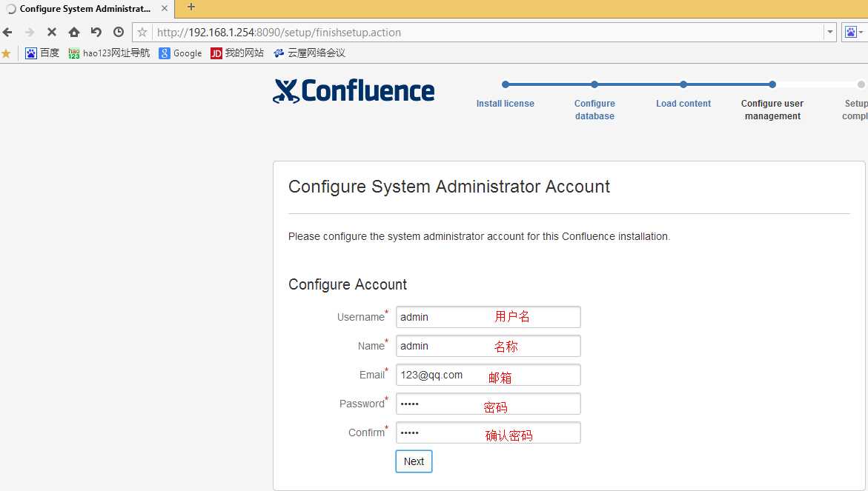Go forward with the forward arrow
Image resolution: width=868 pixels, height=491 pixels.
click(30, 33)
